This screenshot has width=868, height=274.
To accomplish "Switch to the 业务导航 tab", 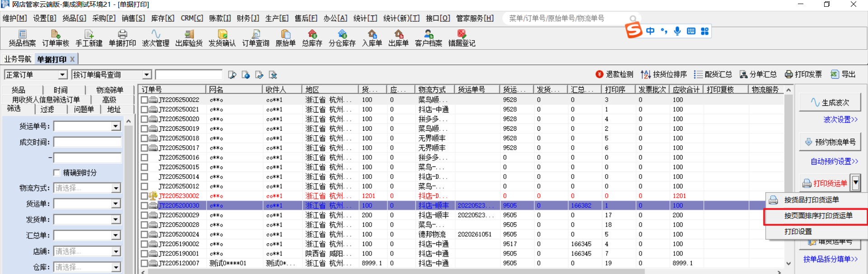I will pos(18,59).
